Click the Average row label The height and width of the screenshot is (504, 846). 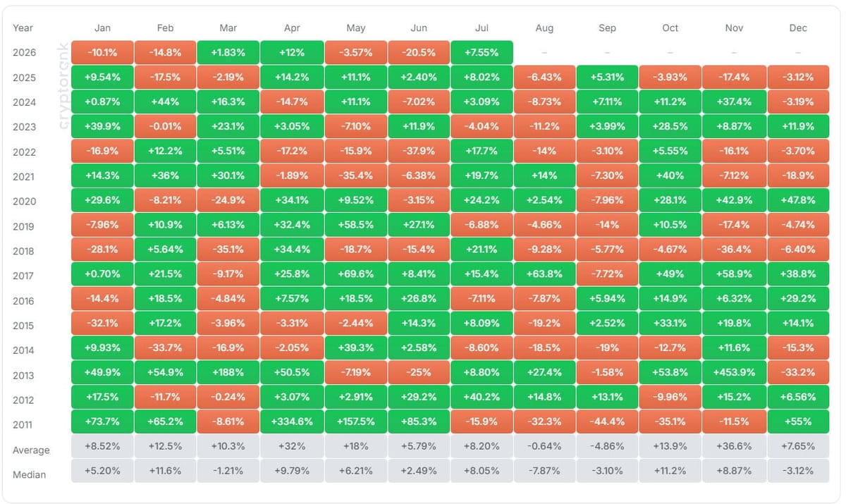[x=31, y=450]
